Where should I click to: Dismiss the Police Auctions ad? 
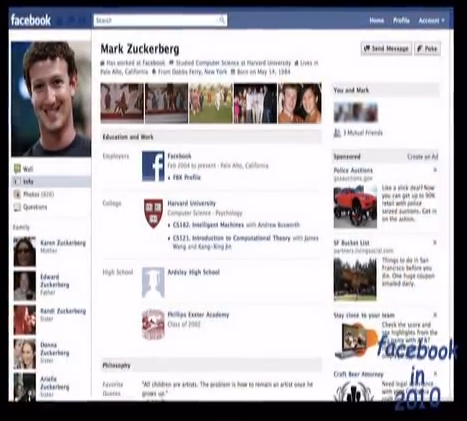(x=435, y=170)
